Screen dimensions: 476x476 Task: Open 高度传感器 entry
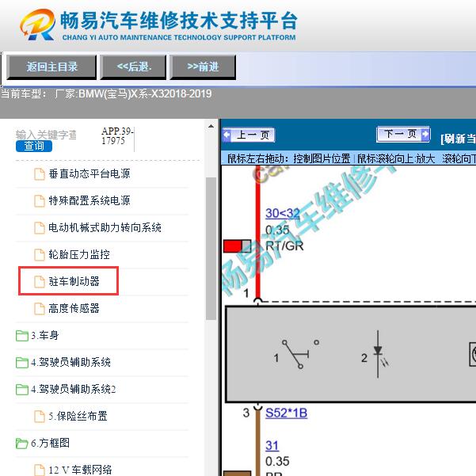click(74, 308)
